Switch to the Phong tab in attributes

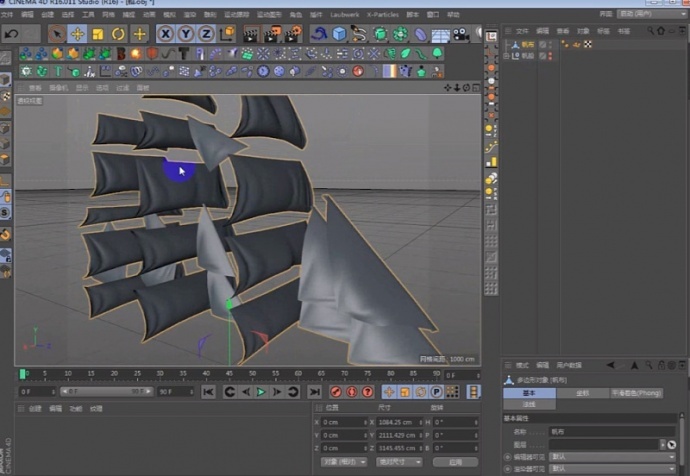(x=636, y=393)
